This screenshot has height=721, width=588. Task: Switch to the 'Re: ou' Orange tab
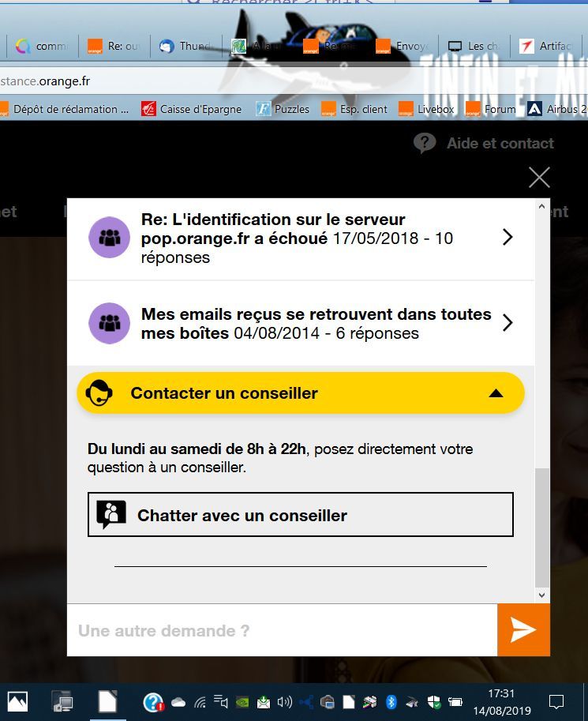(114, 46)
